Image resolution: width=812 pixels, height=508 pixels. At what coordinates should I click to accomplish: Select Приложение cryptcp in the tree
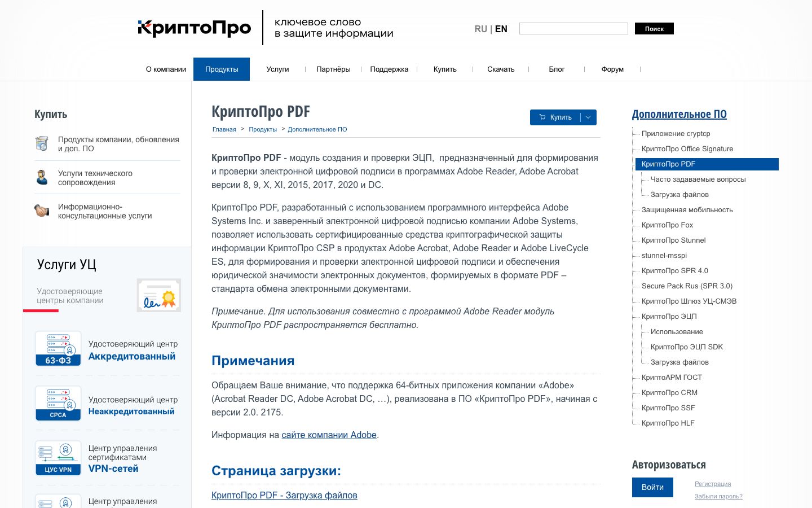tap(676, 134)
